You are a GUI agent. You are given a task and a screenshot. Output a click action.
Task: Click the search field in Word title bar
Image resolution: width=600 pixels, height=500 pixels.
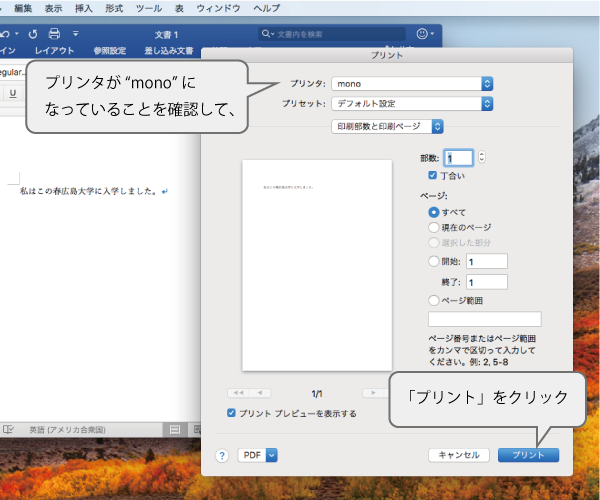[x=332, y=34]
